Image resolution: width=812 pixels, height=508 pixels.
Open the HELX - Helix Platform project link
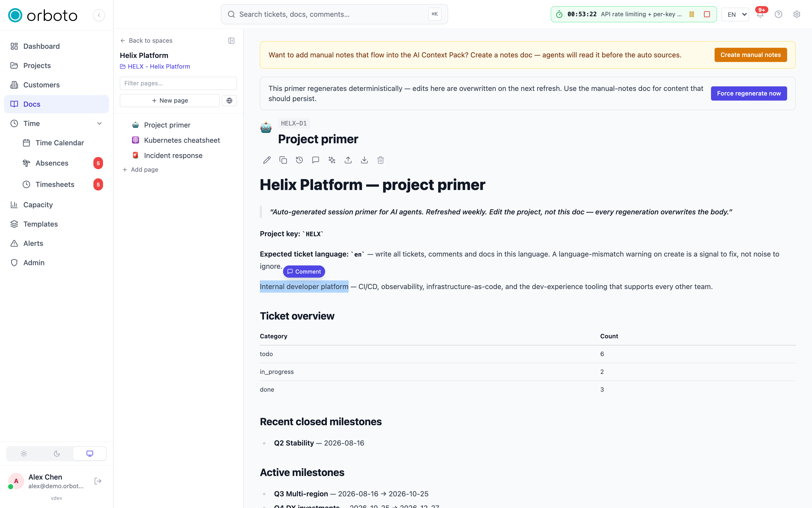point(155,67)
